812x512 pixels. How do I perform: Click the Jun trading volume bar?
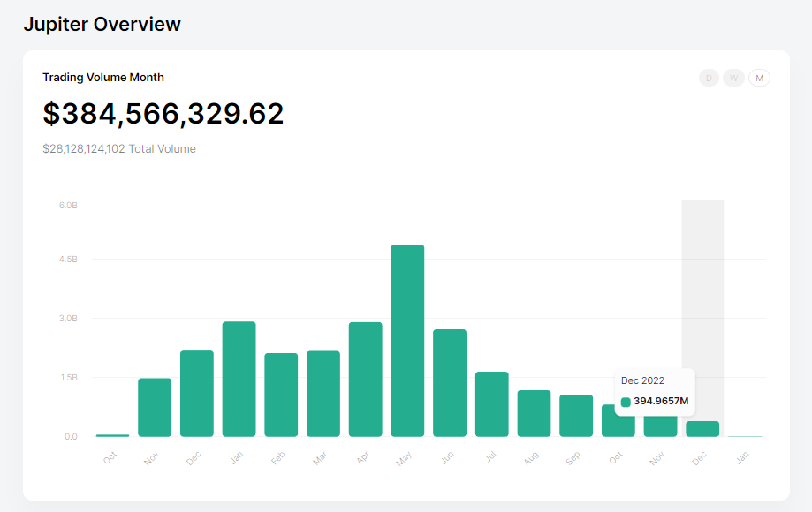(450, 383)
